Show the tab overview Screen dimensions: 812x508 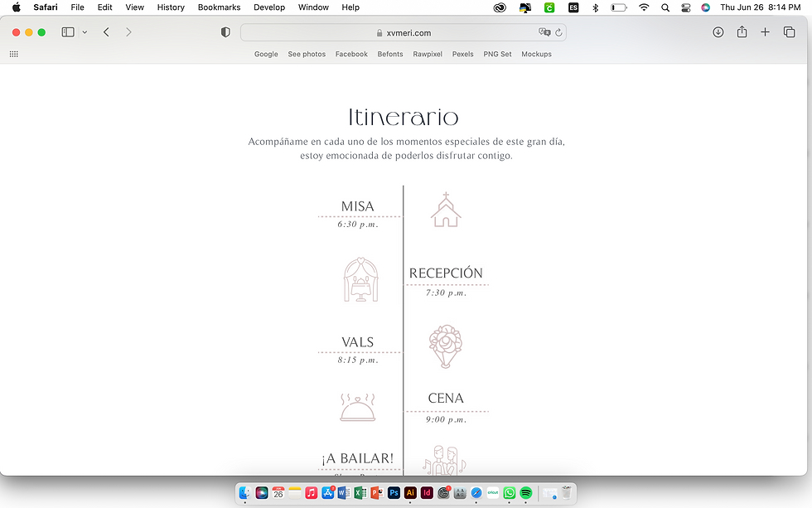pos(789,32)
